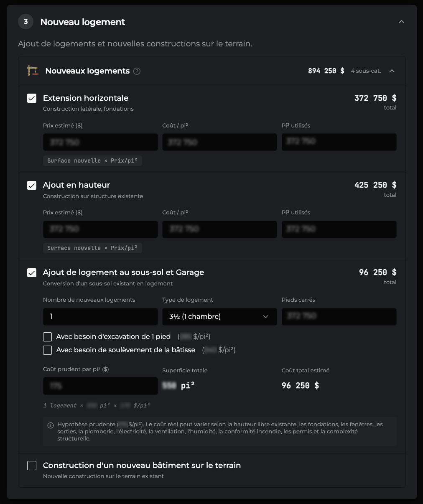This screenshot has width=423, height=504.
Task: Click Pi² utilisés field under Extension horizontale
Action: (x=339, y=142)
